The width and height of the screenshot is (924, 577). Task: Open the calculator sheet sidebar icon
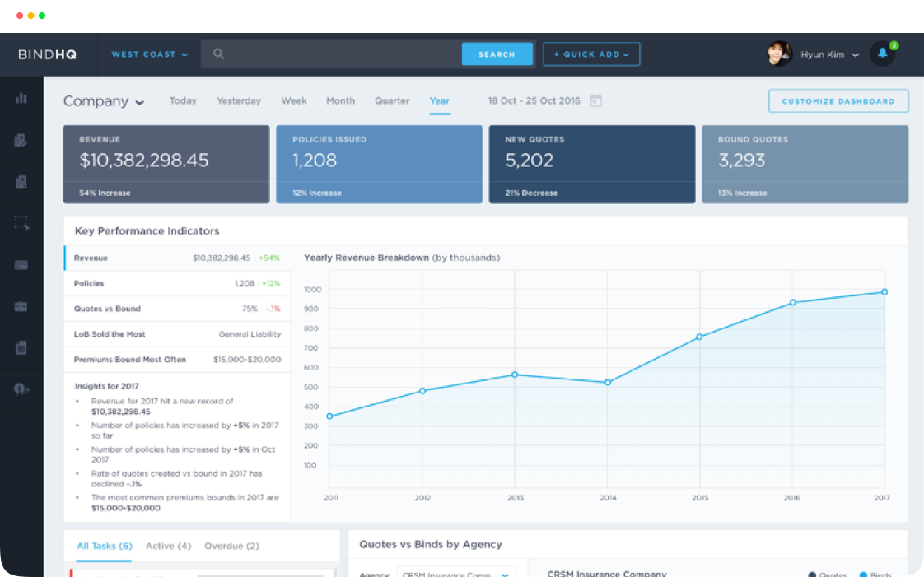[x=21, y=348]
